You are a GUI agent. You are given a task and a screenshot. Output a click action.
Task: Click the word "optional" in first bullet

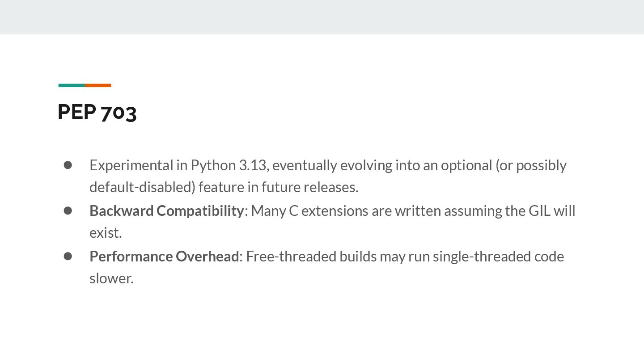point(466,165)
